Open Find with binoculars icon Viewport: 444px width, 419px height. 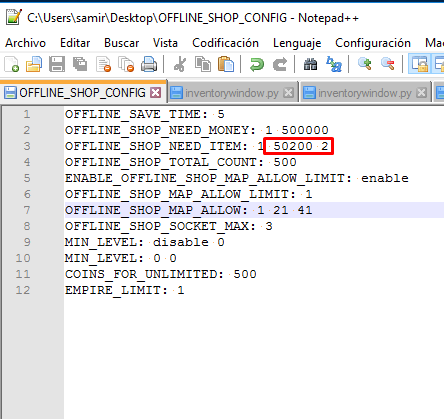point(310,64)
